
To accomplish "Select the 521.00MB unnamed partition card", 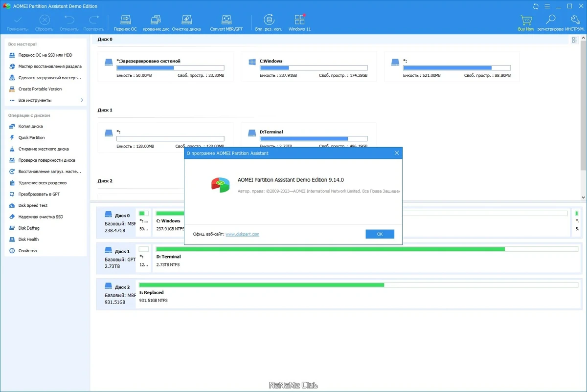I will coord(452,66).
